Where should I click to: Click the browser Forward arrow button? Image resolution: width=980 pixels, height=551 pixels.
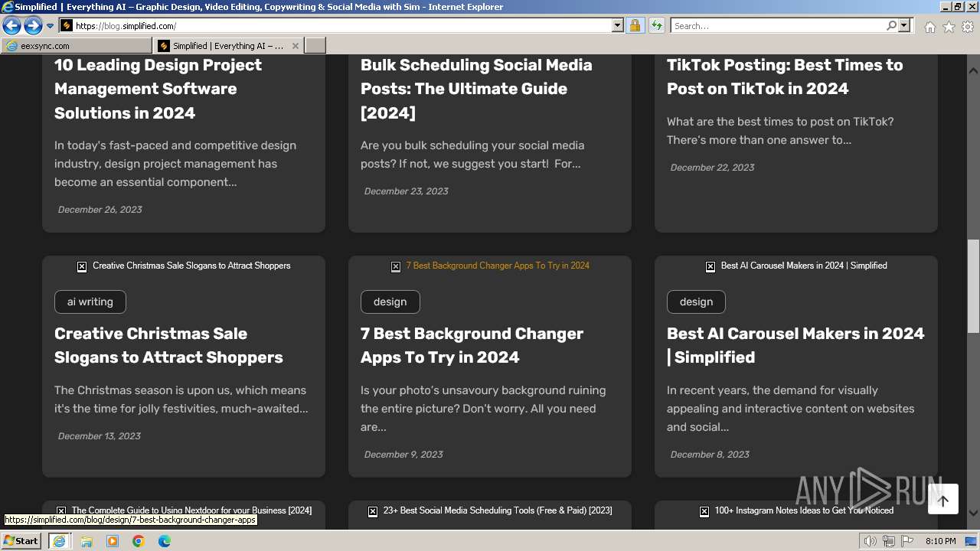[x=33, y=26]
